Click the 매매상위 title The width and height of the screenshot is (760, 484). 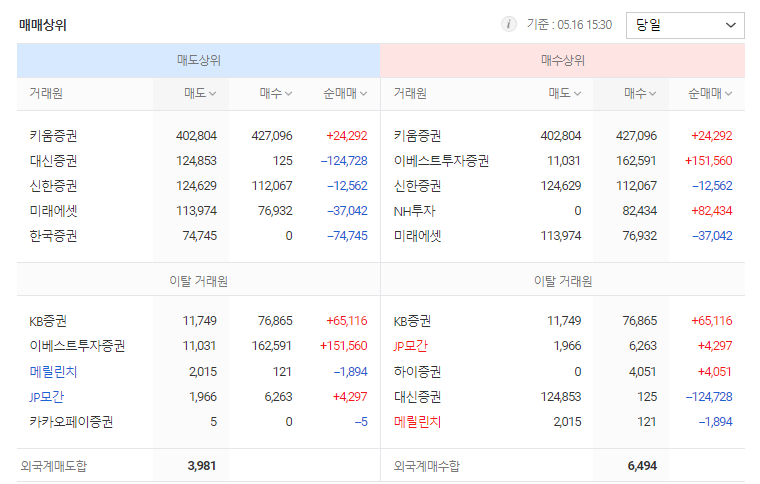(43, 25)
